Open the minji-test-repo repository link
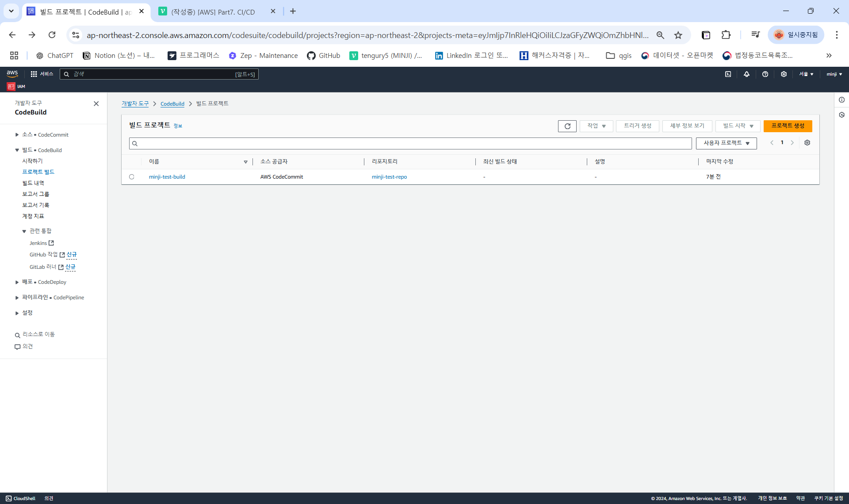849x504 pixels. (389, 177)
